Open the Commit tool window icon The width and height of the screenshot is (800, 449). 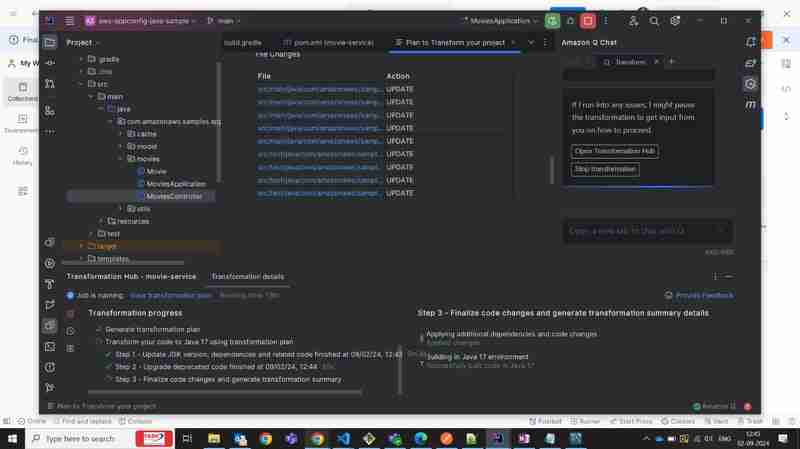(x=49, y=63)
